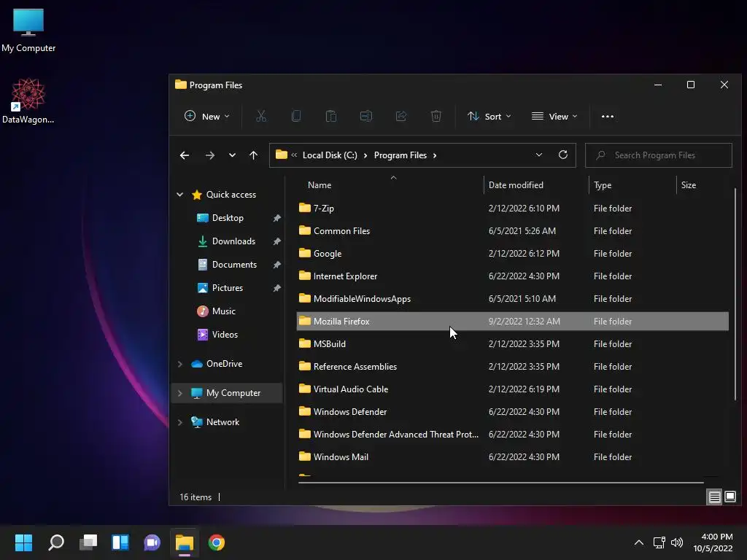The image size is (747, 560).
Task: Expand the My Computer tree node
Action: click(180, 393)
